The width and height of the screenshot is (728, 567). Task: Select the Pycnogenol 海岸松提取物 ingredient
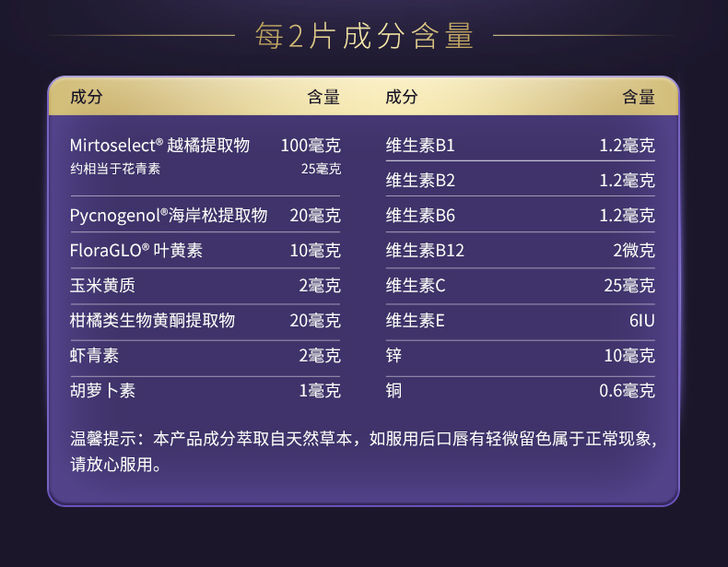pos(168,216)
